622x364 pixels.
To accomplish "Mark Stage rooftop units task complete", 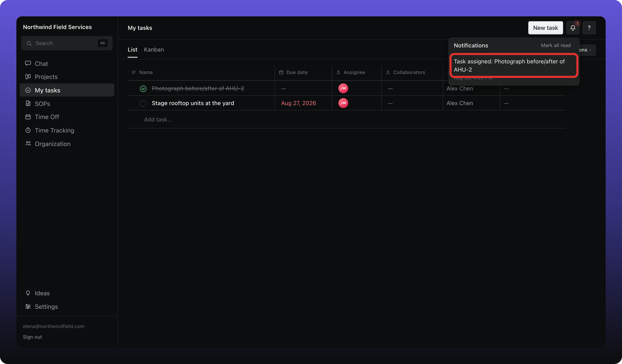I will tap(143, 103).
